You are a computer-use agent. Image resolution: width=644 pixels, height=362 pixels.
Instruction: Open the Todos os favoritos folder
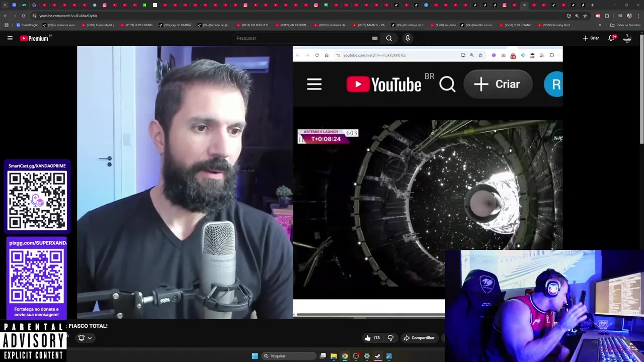pyautogui.click(x=625, y=25)
